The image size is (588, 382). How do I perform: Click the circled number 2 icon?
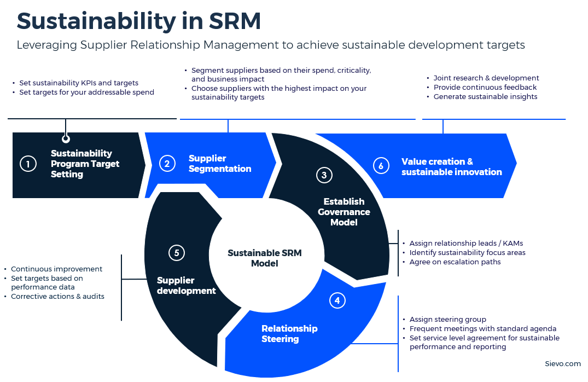pyautogui.click(x=167, y=164)
